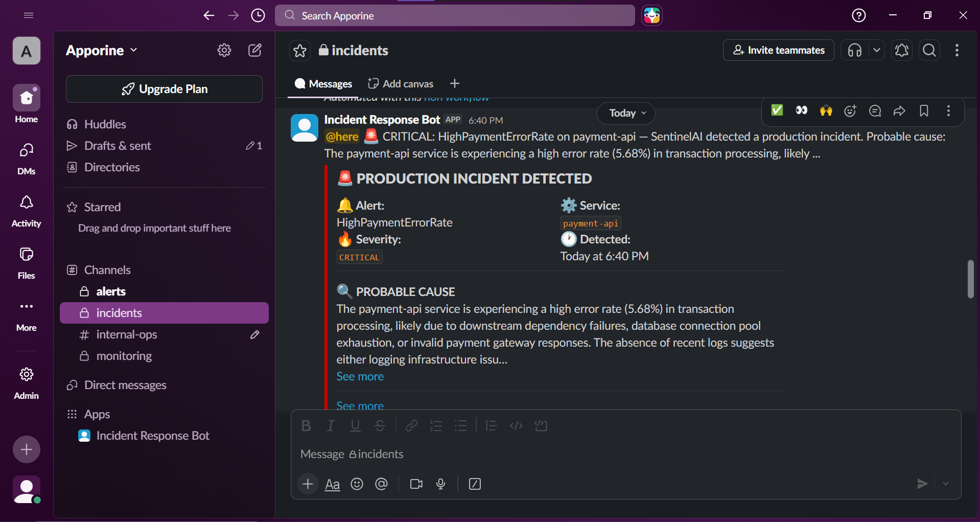Reply in thread to the incident message
980x522 pixels.
[x=875, y=111]
